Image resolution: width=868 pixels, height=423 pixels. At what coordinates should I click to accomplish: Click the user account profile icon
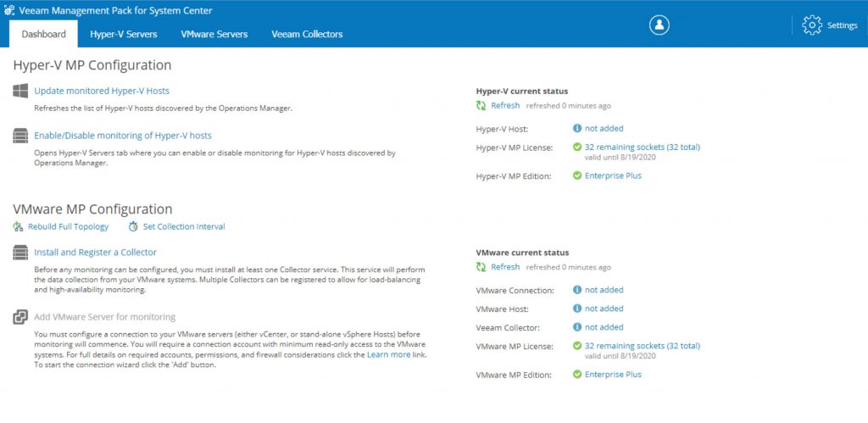click(659, 25)
